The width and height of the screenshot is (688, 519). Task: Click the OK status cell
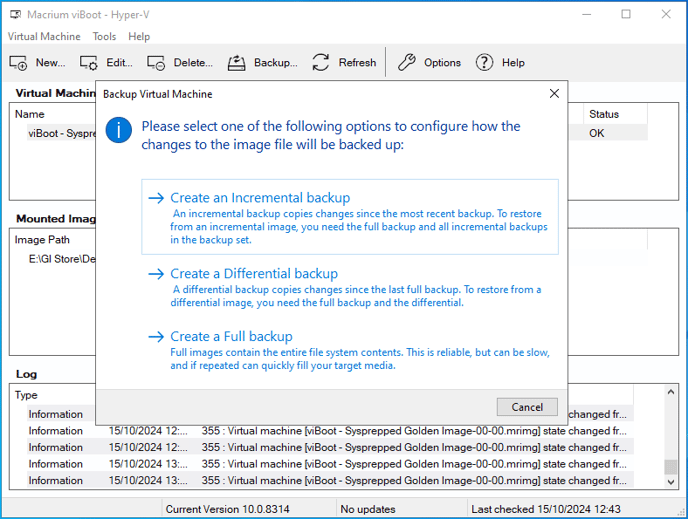click(x=596, y=133)
